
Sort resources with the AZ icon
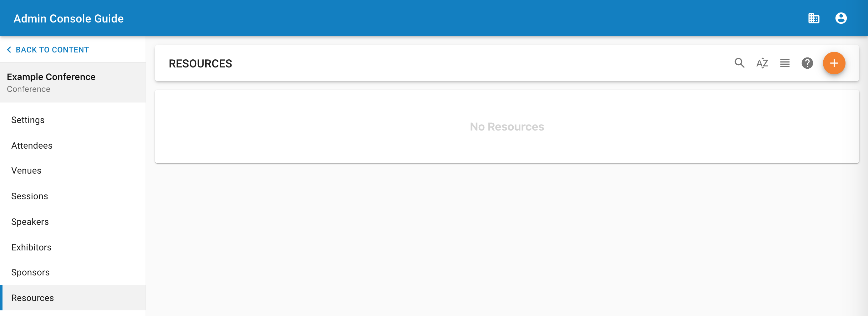click(x=762, y=63)
